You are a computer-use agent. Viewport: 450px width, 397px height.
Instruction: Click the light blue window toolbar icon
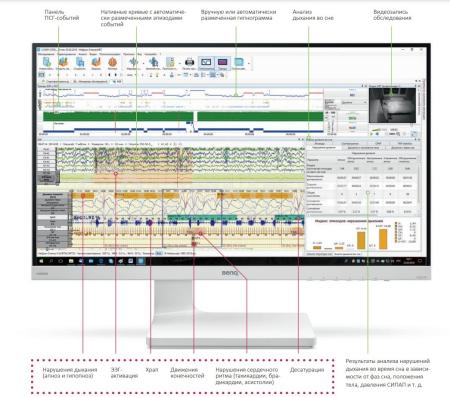coord(239,63)
